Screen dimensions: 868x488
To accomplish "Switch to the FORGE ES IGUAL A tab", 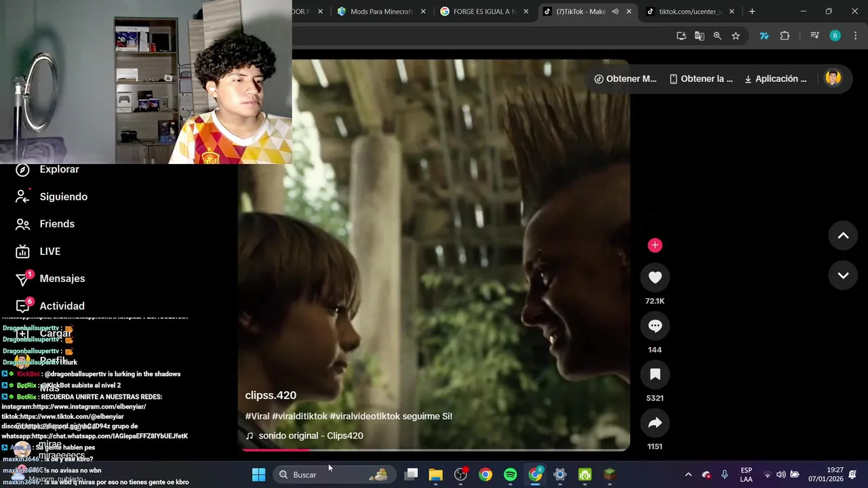I will click(x=484, y=12).
